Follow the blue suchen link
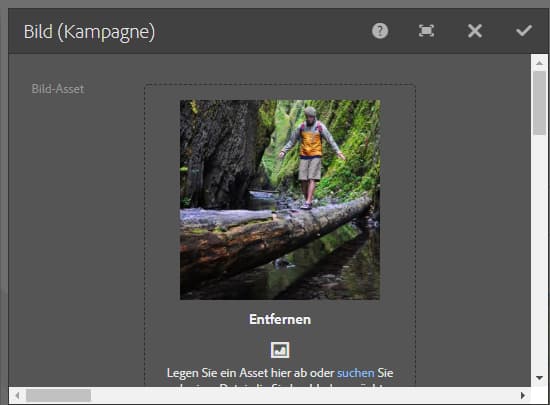The height and width of the screenshot is (405, 550). coord(356,373)
